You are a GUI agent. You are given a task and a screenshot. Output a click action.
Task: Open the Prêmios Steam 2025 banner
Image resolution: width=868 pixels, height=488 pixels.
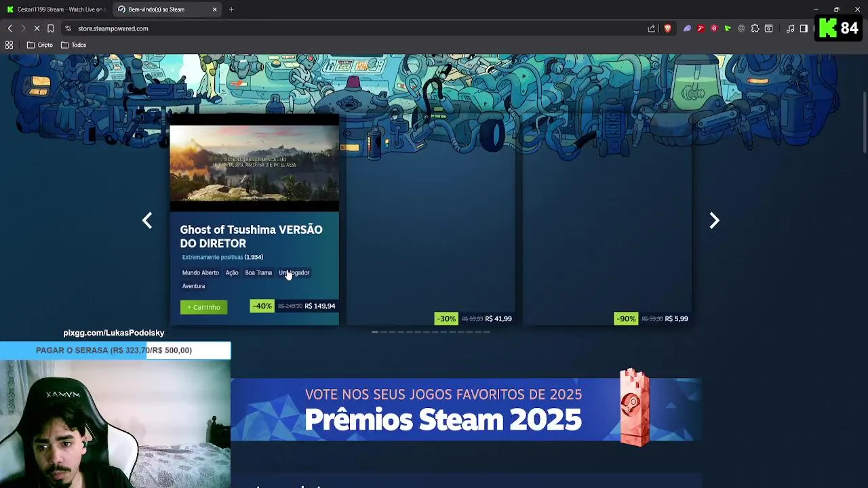tap(466, 409)
